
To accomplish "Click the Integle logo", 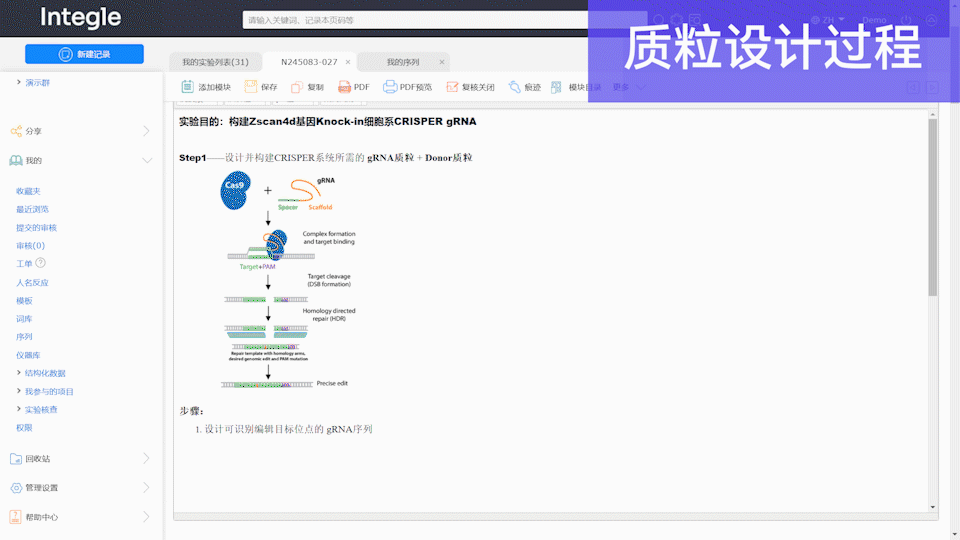I will [x=81, y=17].
